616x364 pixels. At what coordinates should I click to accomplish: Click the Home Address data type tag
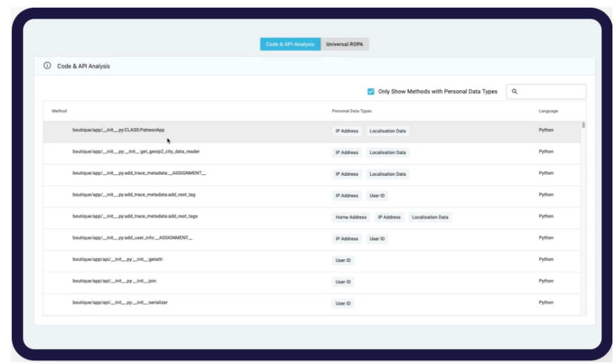click(352, 218)
